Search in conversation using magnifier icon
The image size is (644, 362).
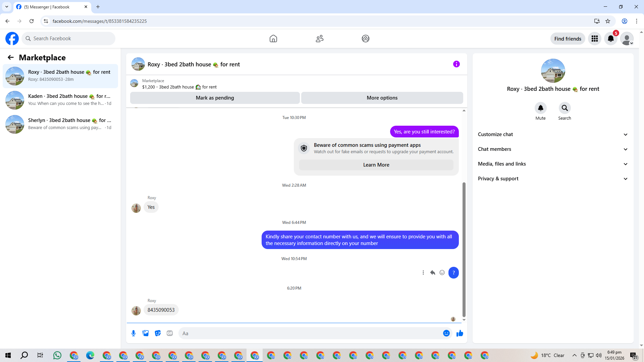(x=565, y=108)
